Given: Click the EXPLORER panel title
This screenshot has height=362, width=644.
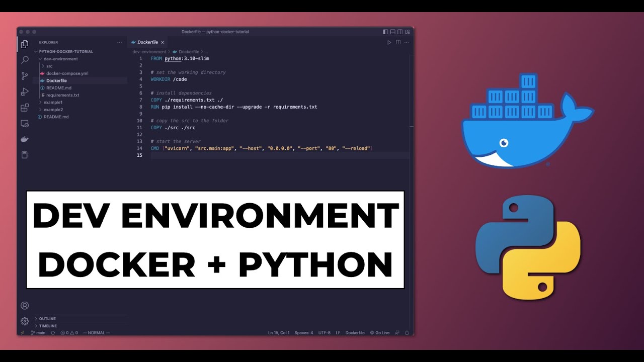Looking at the screenshot, I should tap(48, 42).
